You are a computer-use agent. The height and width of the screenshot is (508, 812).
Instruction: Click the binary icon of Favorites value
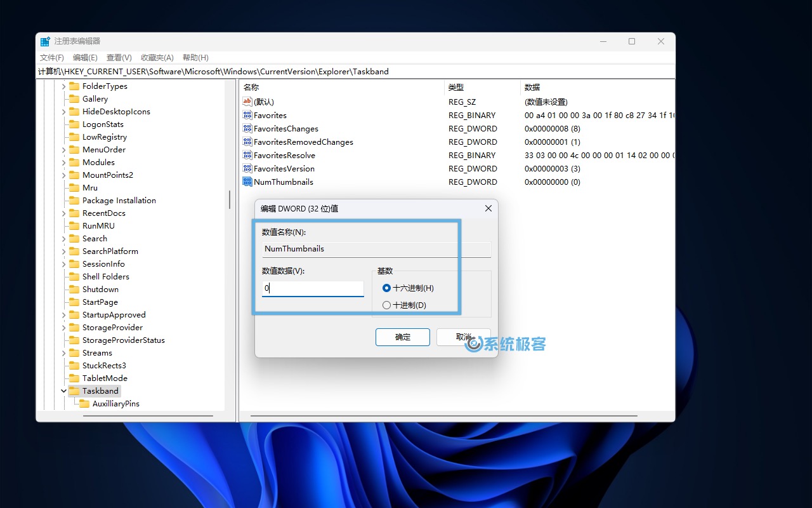[x=247, y=115]
